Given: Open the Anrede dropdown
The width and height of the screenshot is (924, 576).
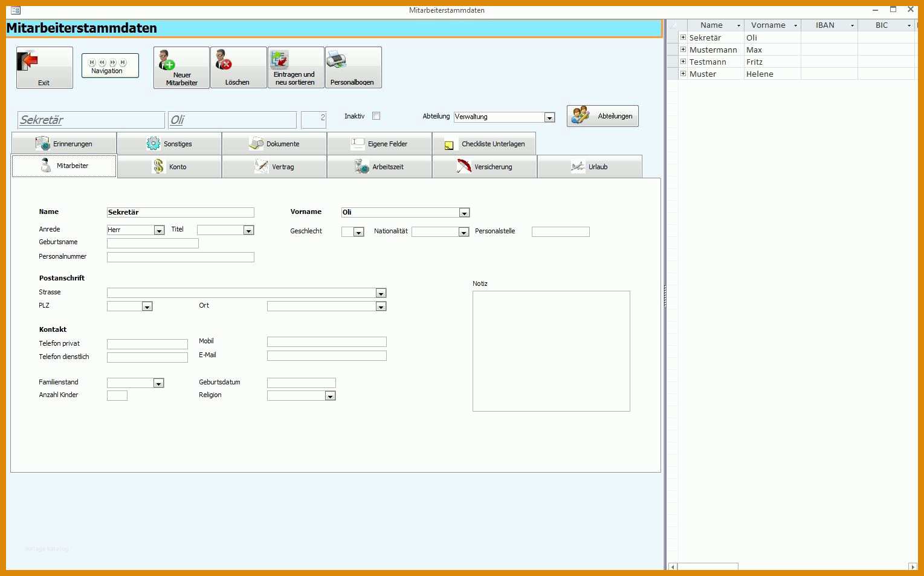Looking at the screenshot, I should [x=159, y=230].
